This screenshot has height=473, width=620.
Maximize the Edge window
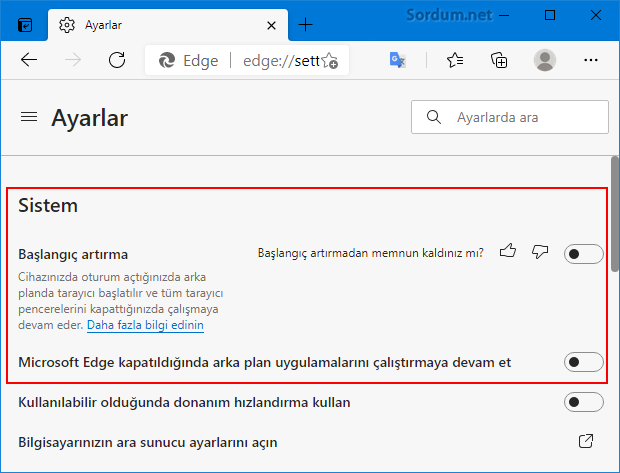point(550,15)
